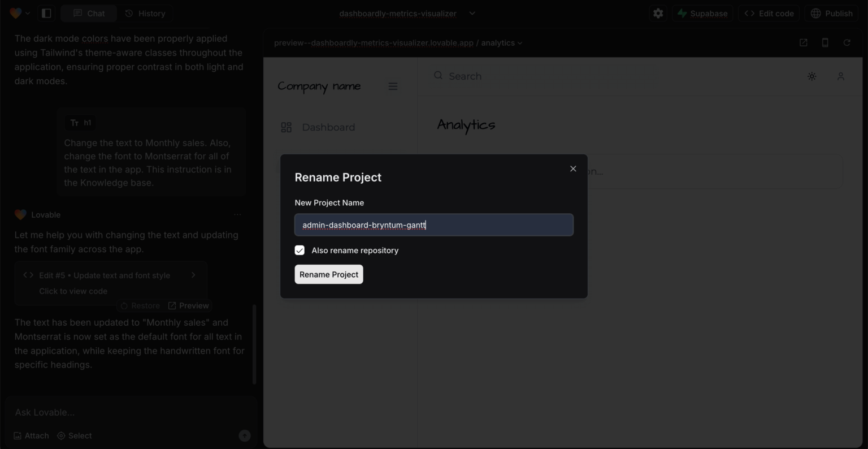Open project settings via the gear icon

tap(657, 13)
